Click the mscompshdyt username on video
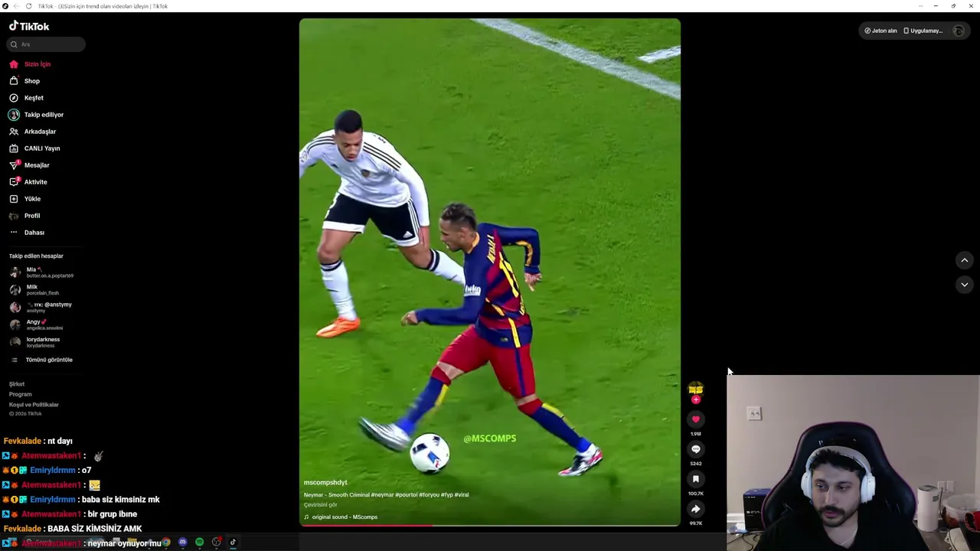 [325, 483]
